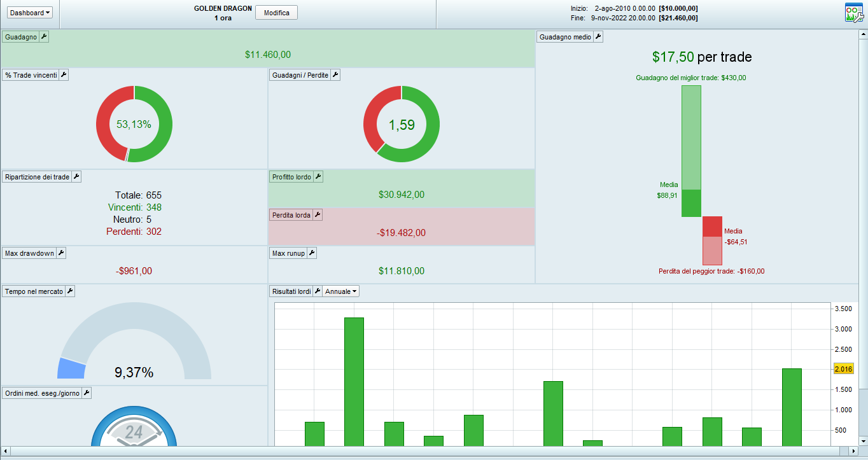Open wrench settings for Max drawdown
This screenshot has height=460, width=868.
(61, 253)
